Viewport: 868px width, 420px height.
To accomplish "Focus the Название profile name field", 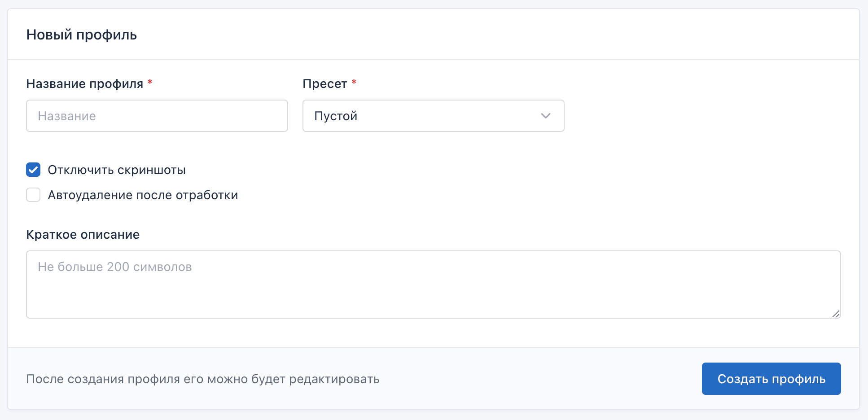I will pyautogui.click(x=157, y=116).
